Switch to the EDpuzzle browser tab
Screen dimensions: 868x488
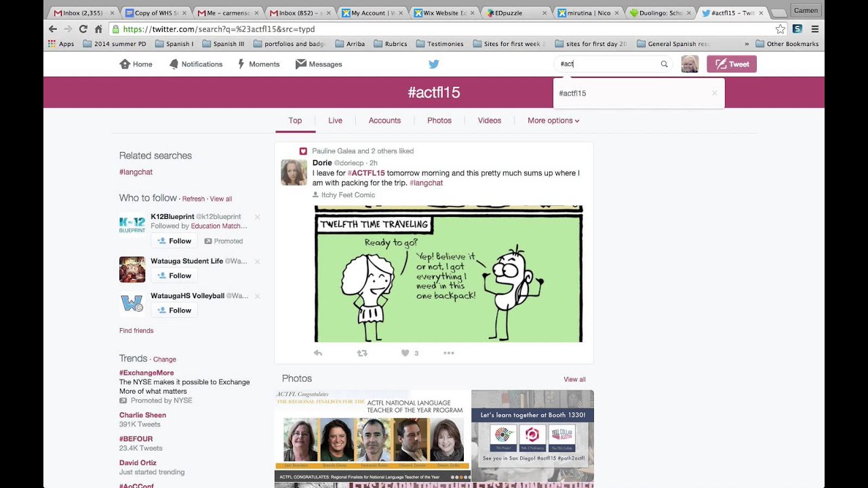(x=517, y=12)
